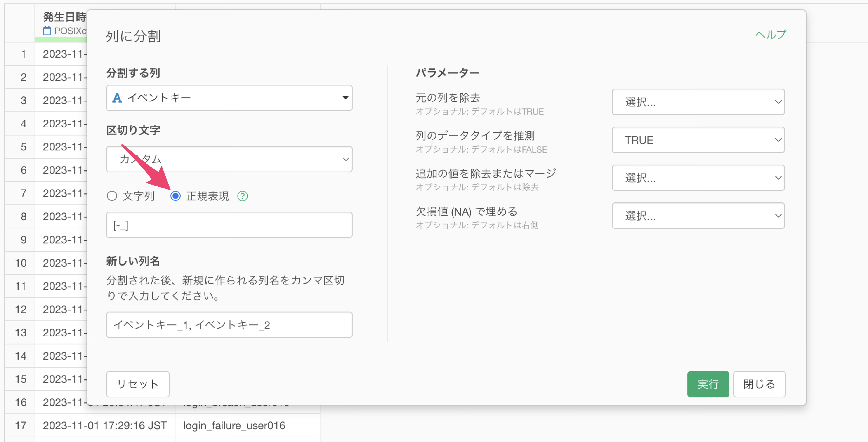868x442 pixels.
Task: Click the blue A type icon for イベントキー
Action: point(117,98)
